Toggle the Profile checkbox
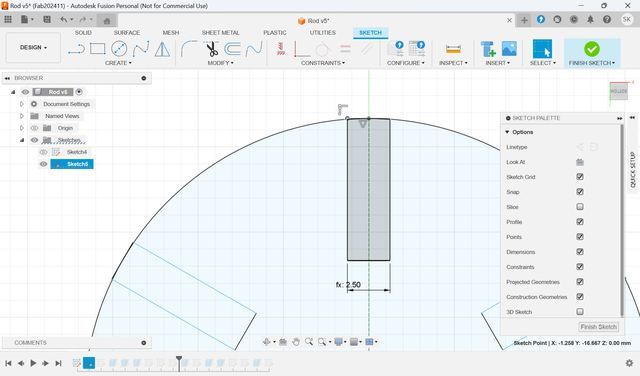 [x=580, y=222]
